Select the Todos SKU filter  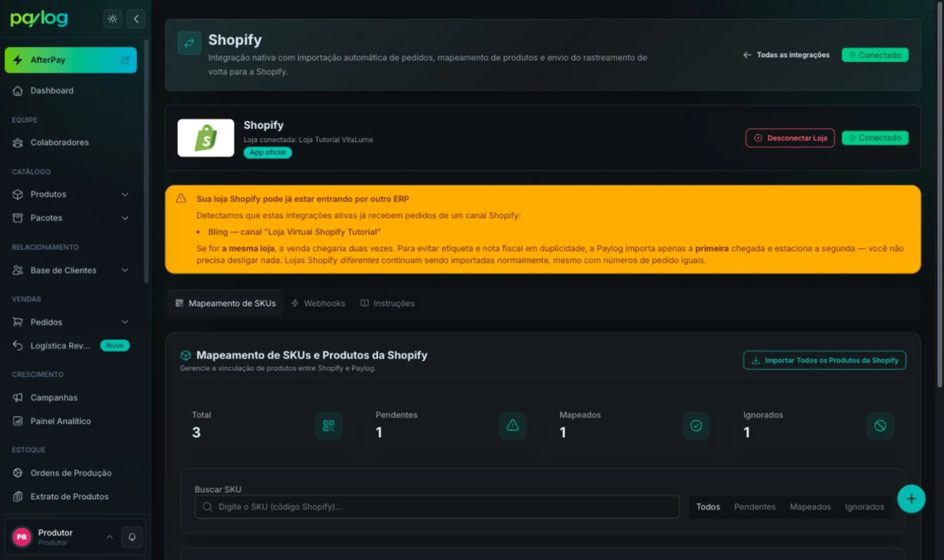pyautogui.click(x=708, y=507)
